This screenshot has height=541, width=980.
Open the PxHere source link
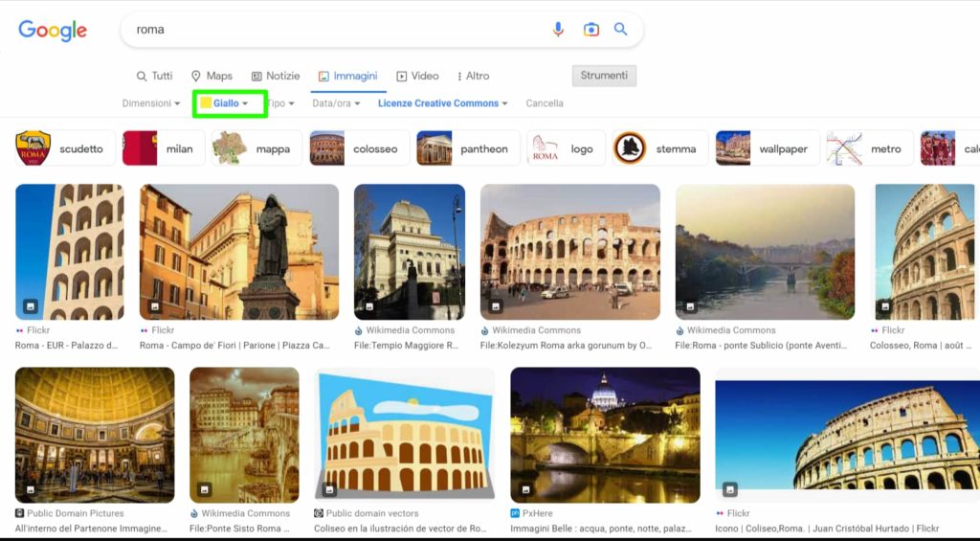tap(532, 513)
